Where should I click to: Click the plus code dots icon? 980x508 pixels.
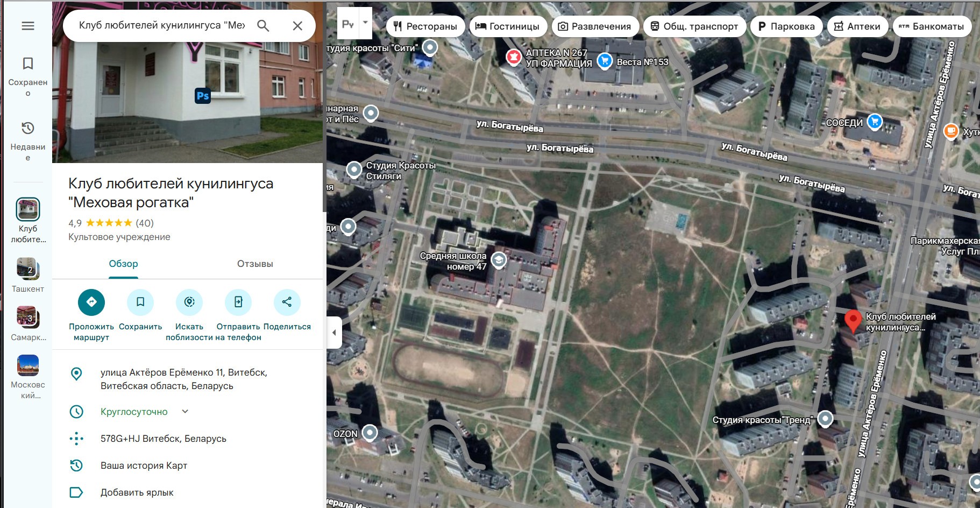tap(76, 439)
